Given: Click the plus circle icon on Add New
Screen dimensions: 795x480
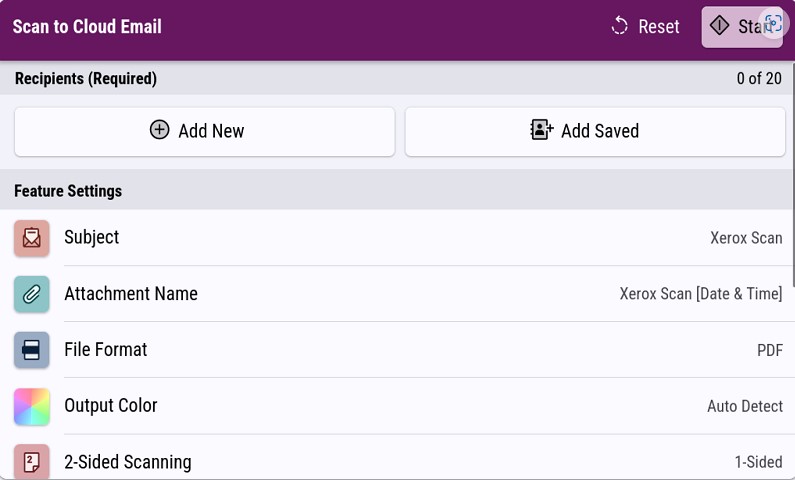Looking at the screenshot, I should [159, 130].
